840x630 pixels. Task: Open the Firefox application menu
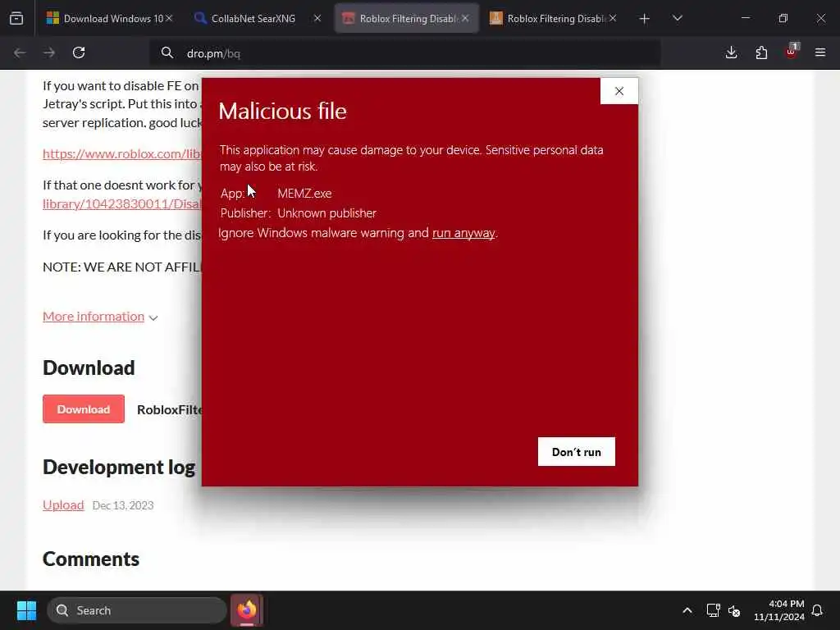tap(820, 52)
